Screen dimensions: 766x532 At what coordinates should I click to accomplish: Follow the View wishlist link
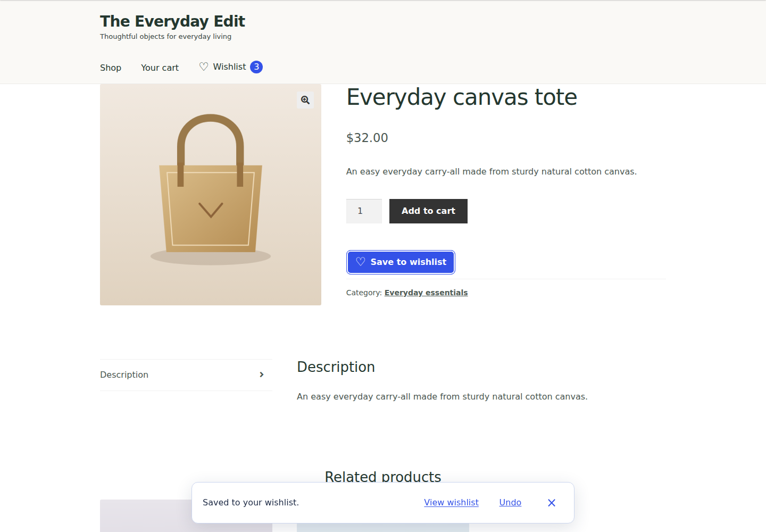pos(451,502)
